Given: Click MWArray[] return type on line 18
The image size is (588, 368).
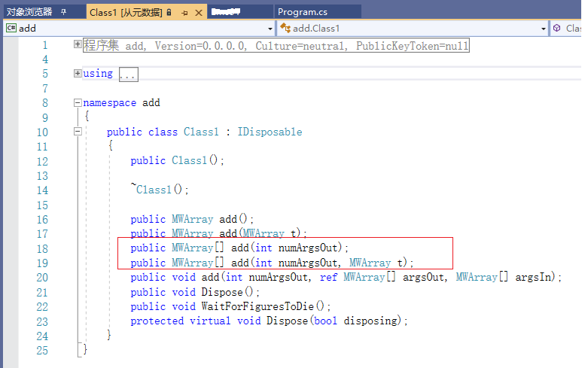Looking at the screenshot, I should click(x=197, y=248).
